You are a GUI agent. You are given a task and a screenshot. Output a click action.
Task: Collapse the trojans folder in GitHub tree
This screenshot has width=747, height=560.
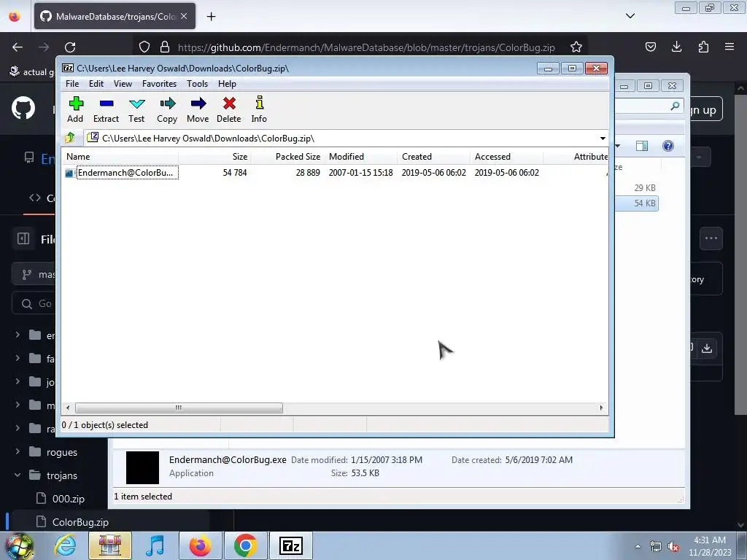pos(18,475)
